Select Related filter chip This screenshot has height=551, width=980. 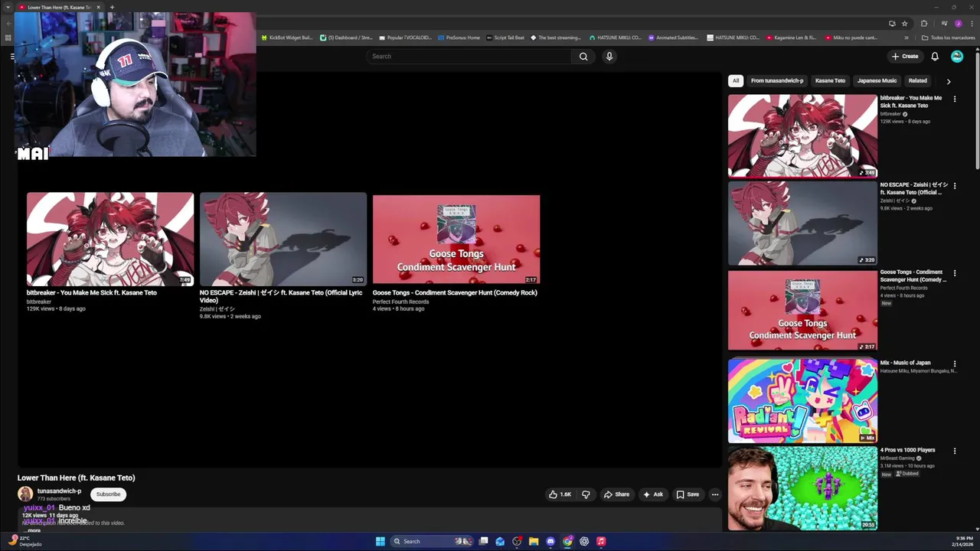(x=917, y=80)
